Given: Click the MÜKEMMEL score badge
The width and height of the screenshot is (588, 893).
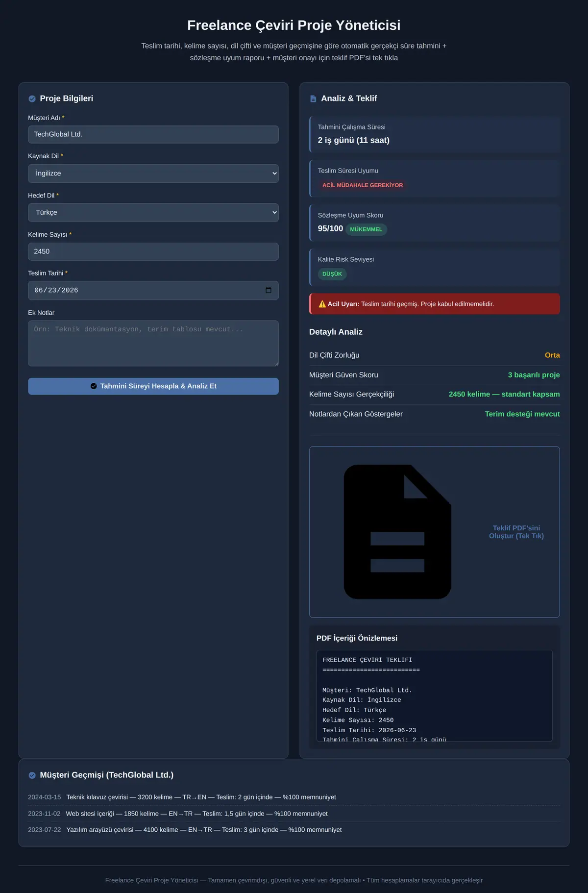Looking at the screenshot, I should (x=366, y=229).
